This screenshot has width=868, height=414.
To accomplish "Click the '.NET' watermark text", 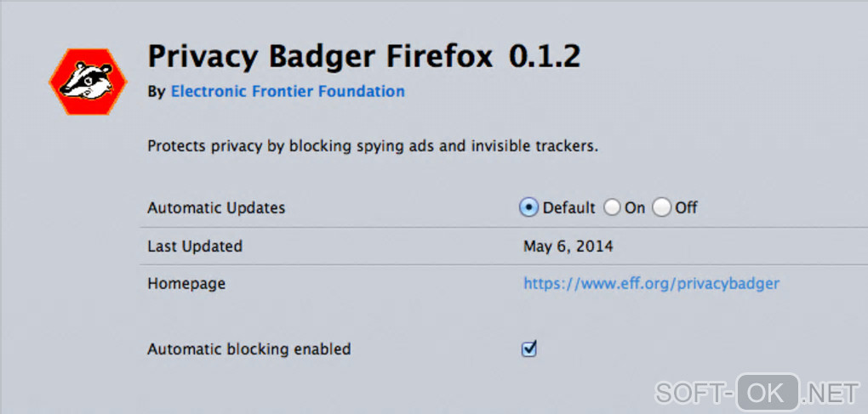I will pyautogui.click(x=831, y=393).
